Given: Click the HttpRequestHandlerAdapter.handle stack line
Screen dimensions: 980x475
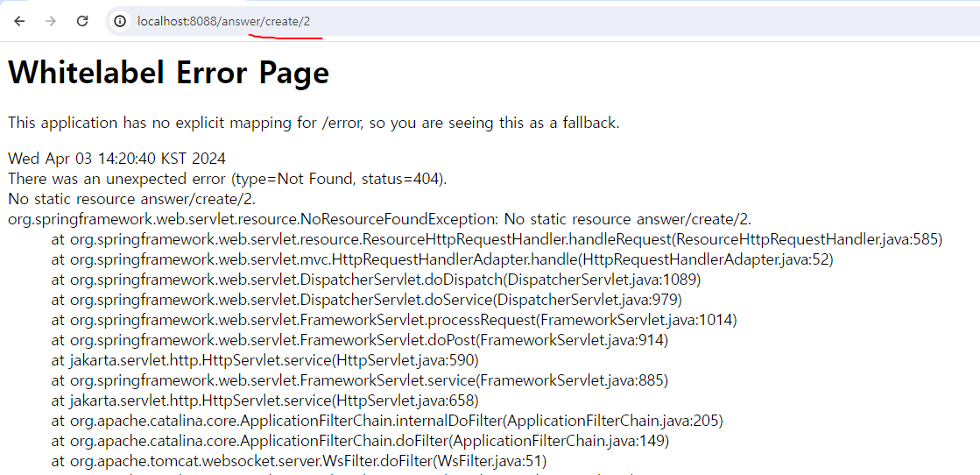Looking at the screenshot, I should (x=442, y=259).
